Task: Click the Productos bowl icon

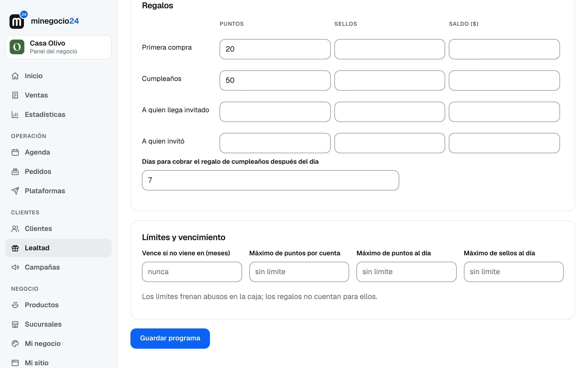Action: point(15,305)
